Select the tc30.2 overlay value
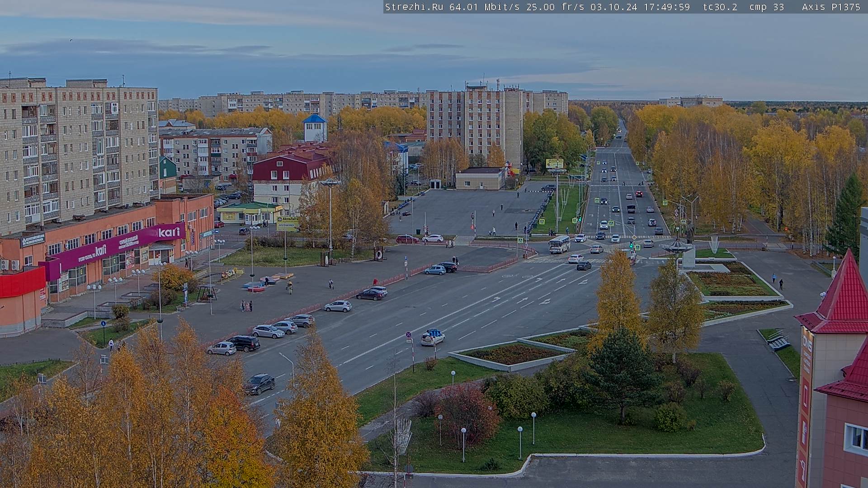868x488 pixels. 720,7
